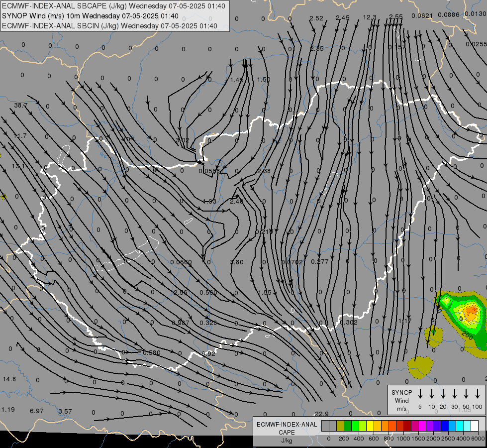Image resolution: width=487 pixels, height=448 pixels.
Task: Pick the 100 m/s wind arrow in legend
Action: tap(478, 393)
